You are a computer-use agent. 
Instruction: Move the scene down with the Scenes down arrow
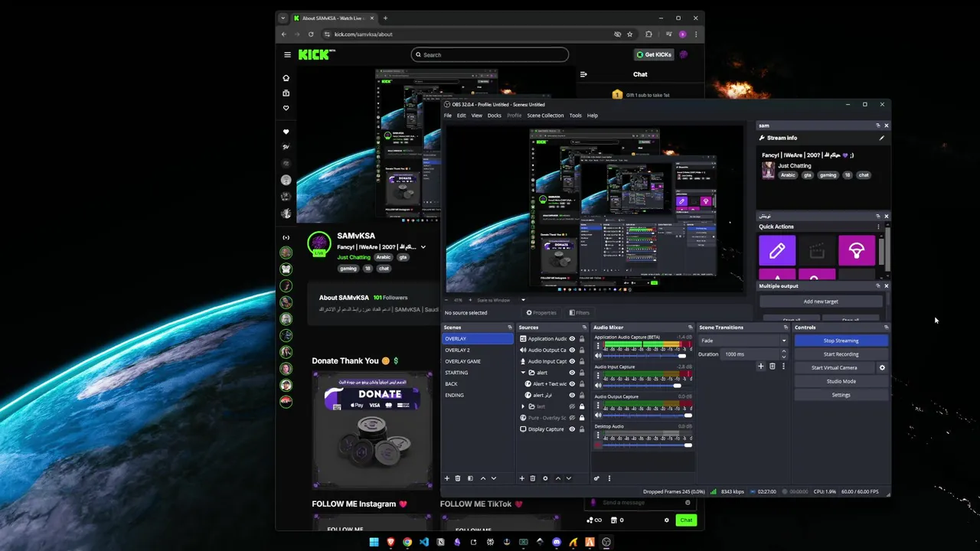click(494, 478)
